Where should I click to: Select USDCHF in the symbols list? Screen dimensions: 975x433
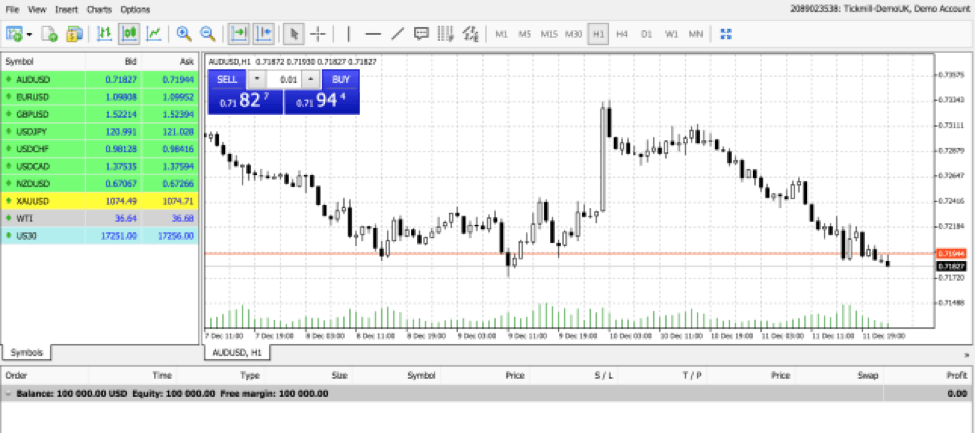pos(99,149)
